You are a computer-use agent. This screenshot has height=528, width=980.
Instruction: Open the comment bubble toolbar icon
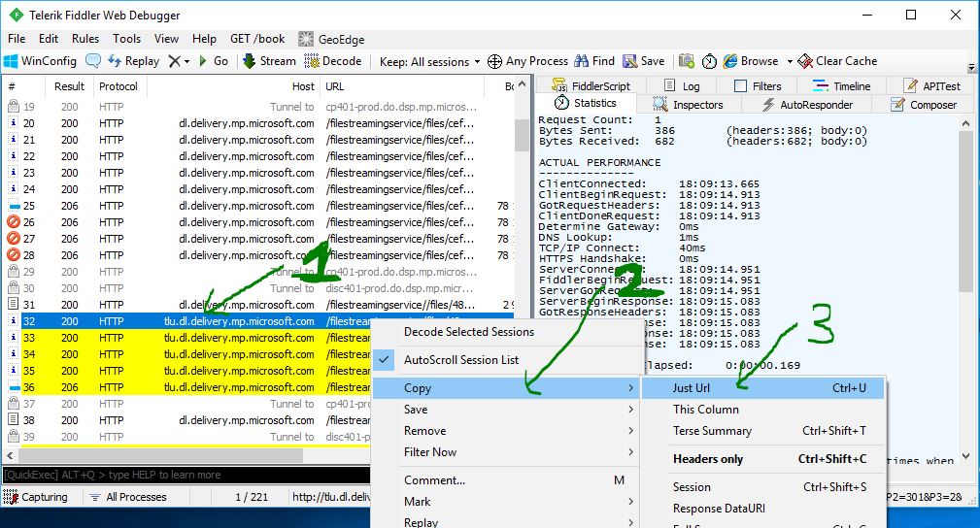point(93,61)
